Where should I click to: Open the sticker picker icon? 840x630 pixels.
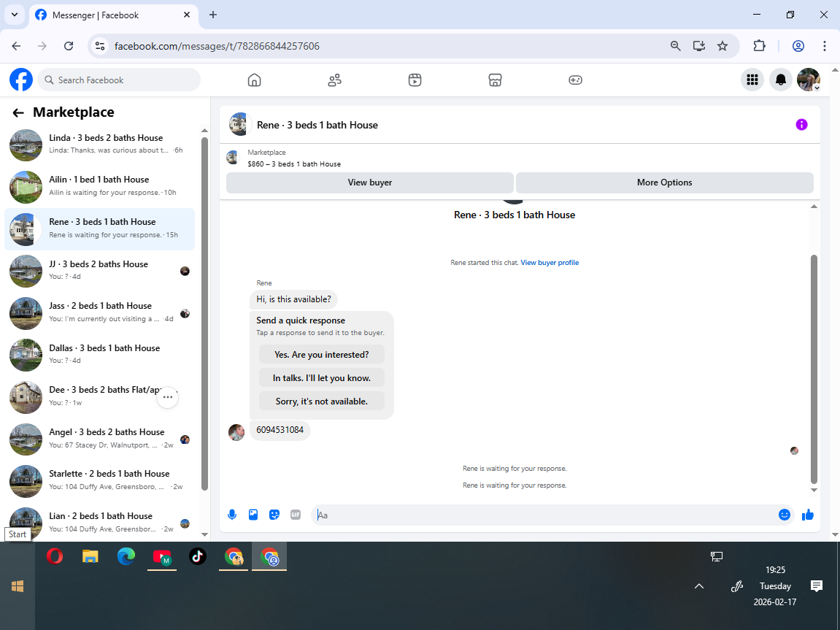274,515
